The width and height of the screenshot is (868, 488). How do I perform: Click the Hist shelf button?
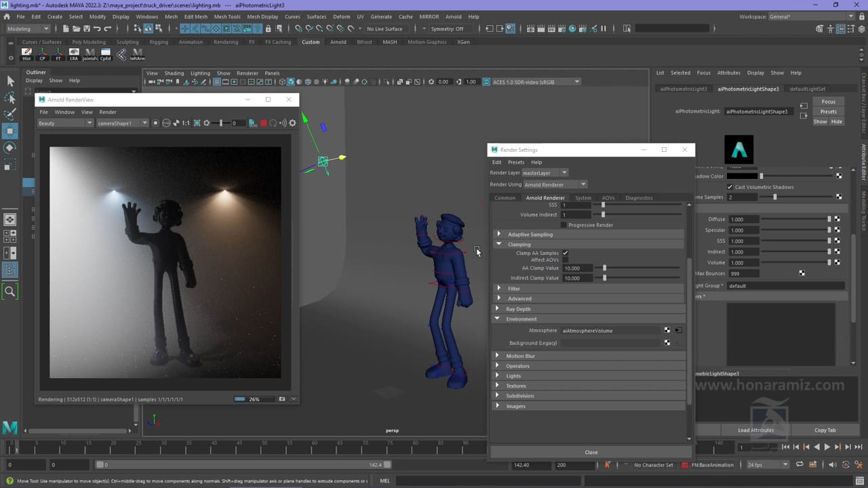click(26, 54)
